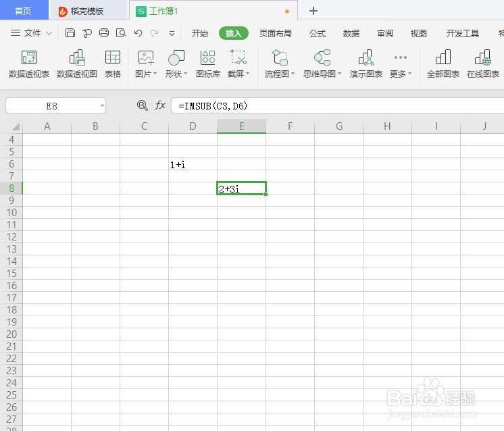Screen dimensions: 504x431
Task: Insert a PivotTable (数据透视表)
Action: click(x=29, y=64)
